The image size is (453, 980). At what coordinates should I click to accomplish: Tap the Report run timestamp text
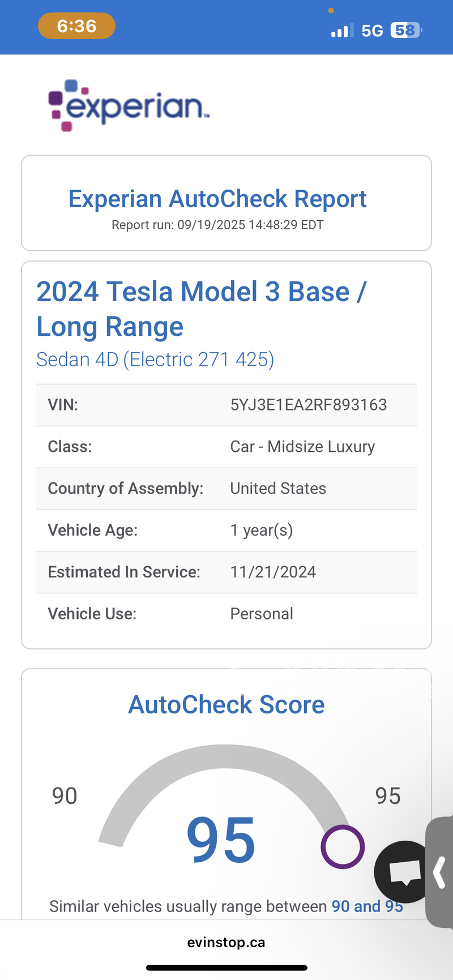coord(217,225)
